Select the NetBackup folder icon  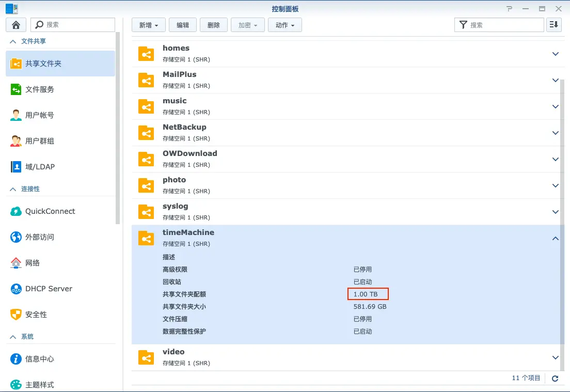(146, 133)
